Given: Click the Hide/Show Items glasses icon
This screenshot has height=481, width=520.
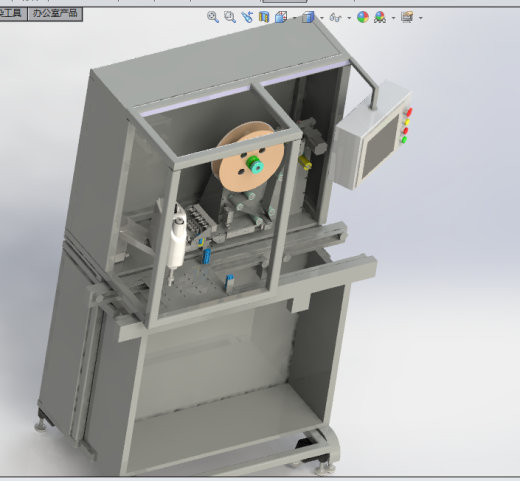Looking at the screenshot, I should [335, 17].
